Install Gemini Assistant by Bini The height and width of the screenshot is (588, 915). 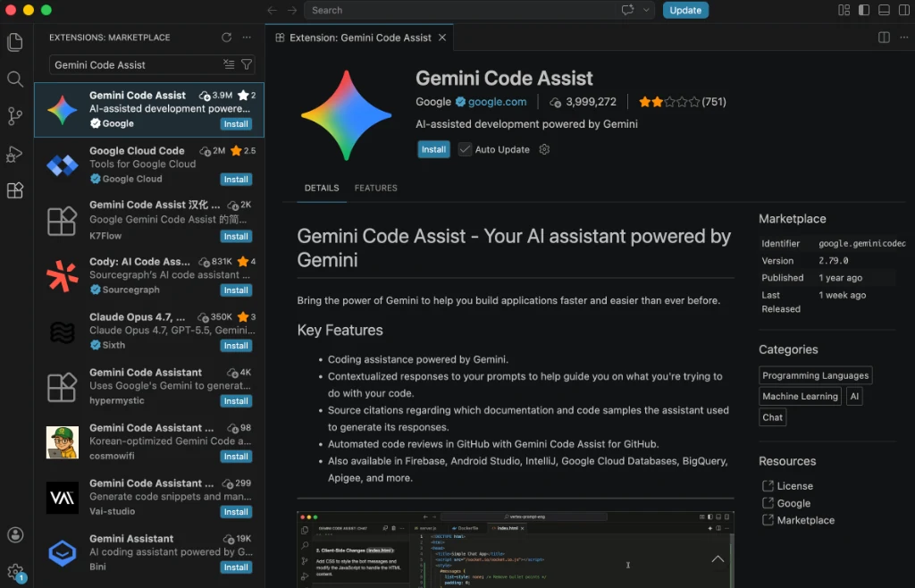coord(236,567)
